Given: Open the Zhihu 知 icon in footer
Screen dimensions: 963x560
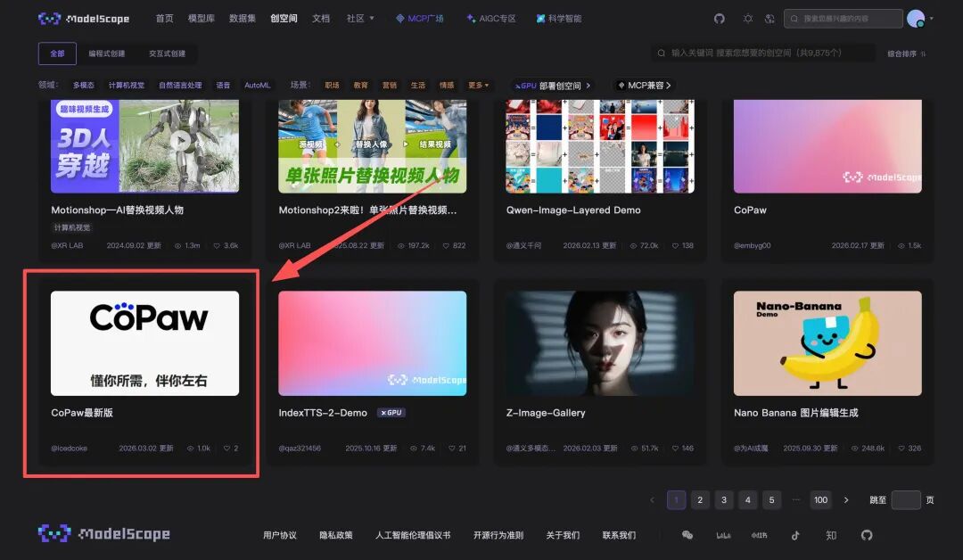Looking at the screenshot, I should 831,535.
